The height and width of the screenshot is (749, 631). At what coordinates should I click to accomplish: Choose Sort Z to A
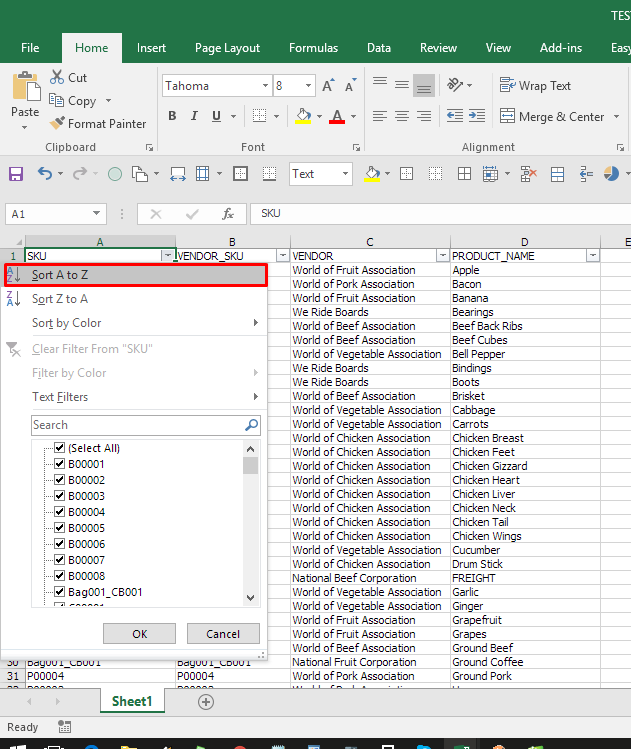(x=60, y=299)
